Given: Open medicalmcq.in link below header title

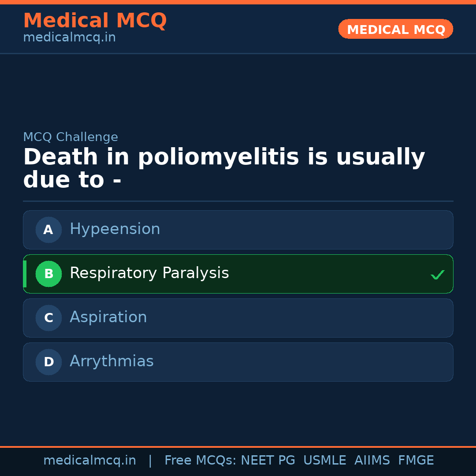Looking at the screenshot, I should (69, 38).
